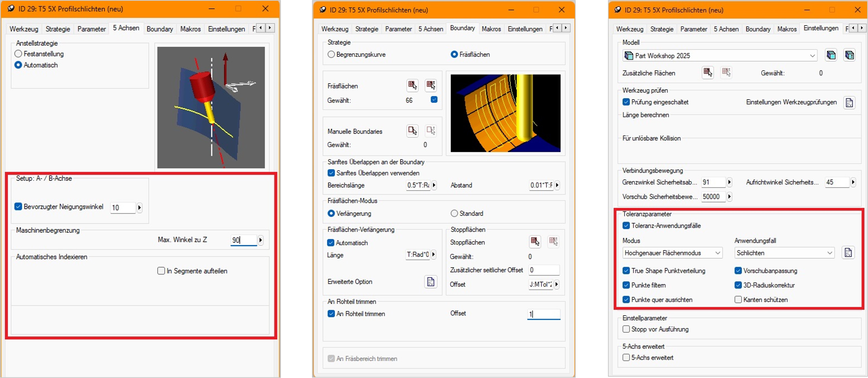
Task: Click arrow button next to Bevorzugter Neigungswinkel
Action: [x=140, y=208]
